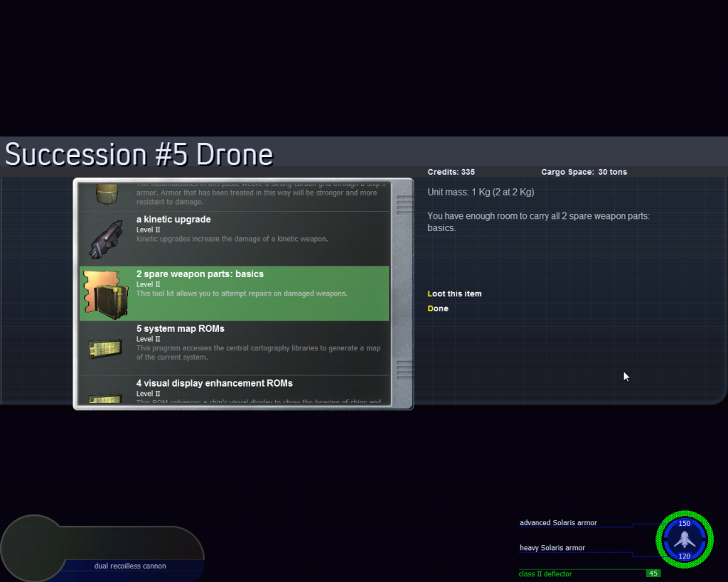Screen dimensions: 728x582
Task: Click the kinetic upgrade cannon icon
Action: click(x=107, y=239)
